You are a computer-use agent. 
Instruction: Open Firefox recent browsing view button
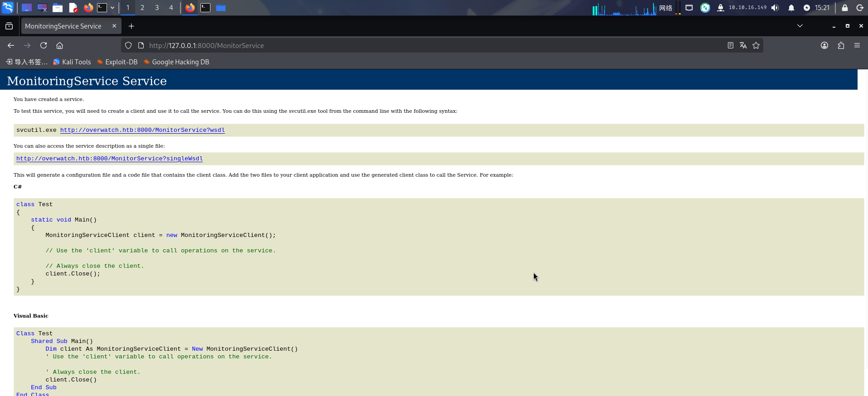(x=9, y=26)
